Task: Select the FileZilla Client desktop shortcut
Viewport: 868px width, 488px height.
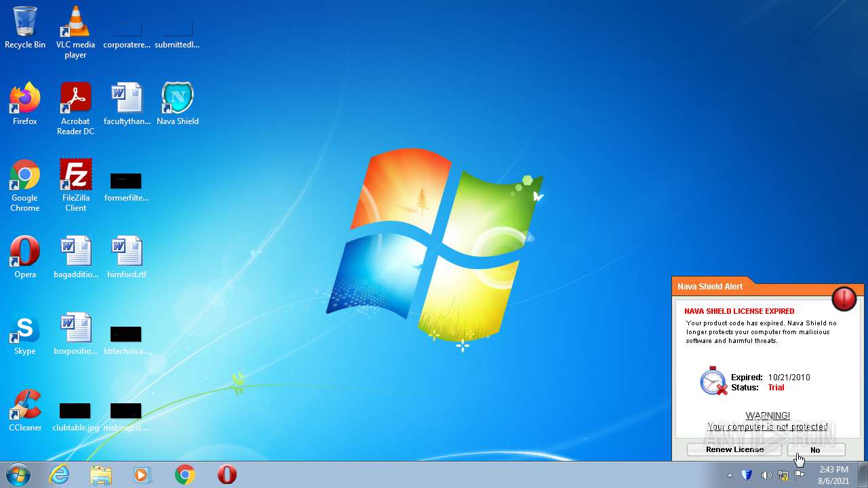Action: click(75, 185)
